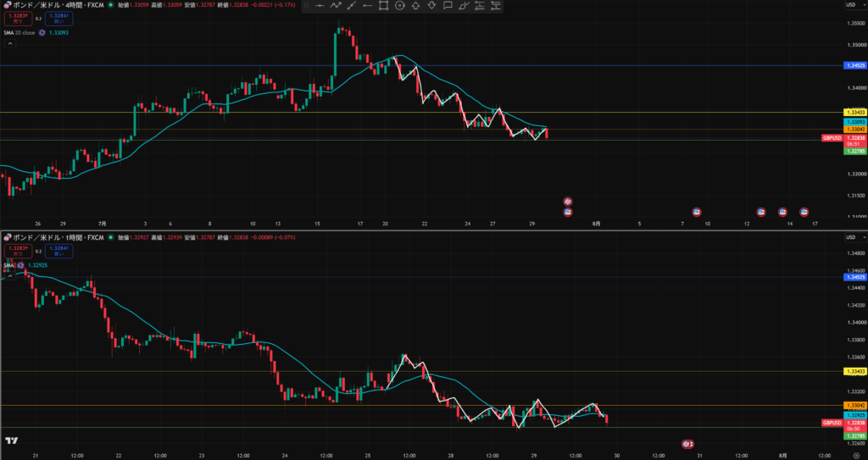Select the polyline path drawing tool
This screenshot has height=460, width=868.
click(336, 6)
